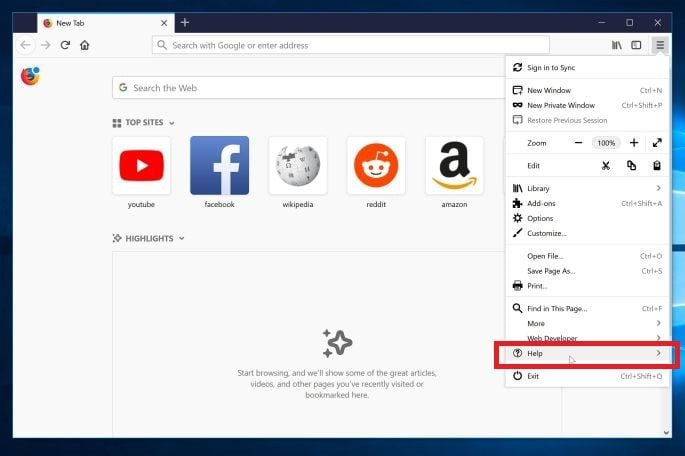This screenshot has width=685, height=456.
Task: Open the Library submenu entry
Action: (587, 188)
